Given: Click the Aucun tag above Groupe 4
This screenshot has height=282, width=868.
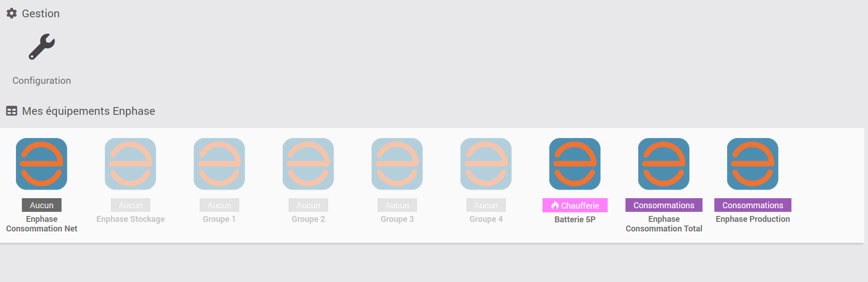Looking at the screenshot, I should [486, 205].
